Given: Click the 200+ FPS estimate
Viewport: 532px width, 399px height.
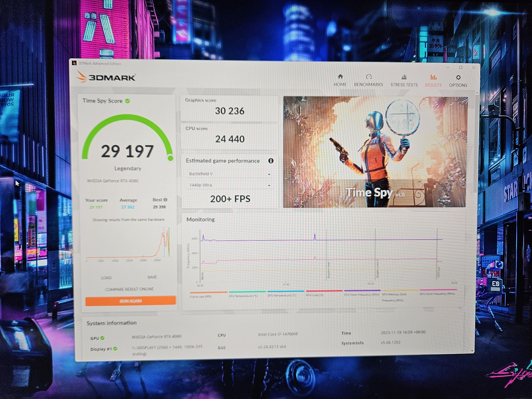Looking at the screenshot, I should pyautogui.click(x=230, y=199).
